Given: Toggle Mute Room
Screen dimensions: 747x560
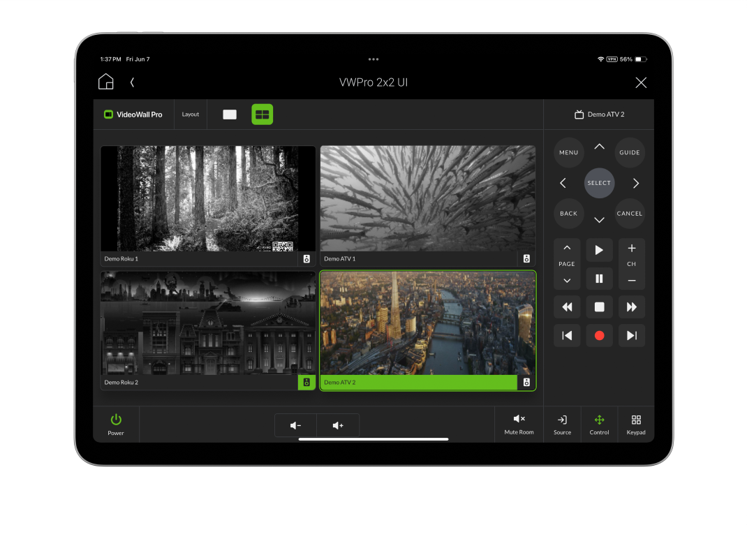Looking at the screenshot, I should pos(519,424).
